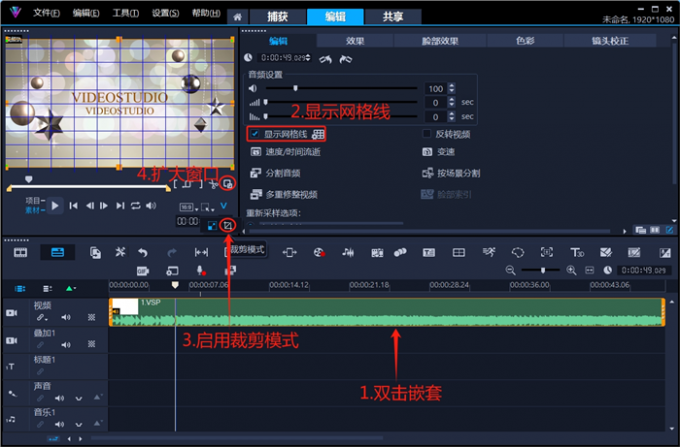Fit clip width with the double-arrow icon

coord(201,252)
